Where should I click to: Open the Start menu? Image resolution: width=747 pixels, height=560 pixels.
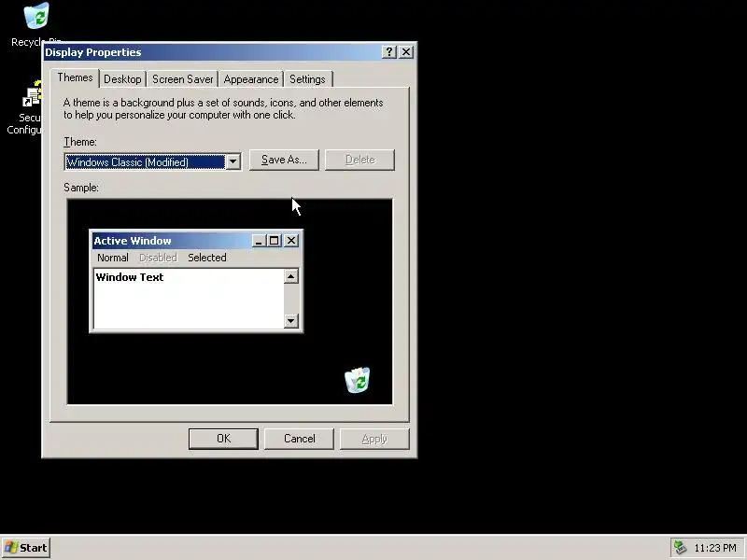coord(26,548)
